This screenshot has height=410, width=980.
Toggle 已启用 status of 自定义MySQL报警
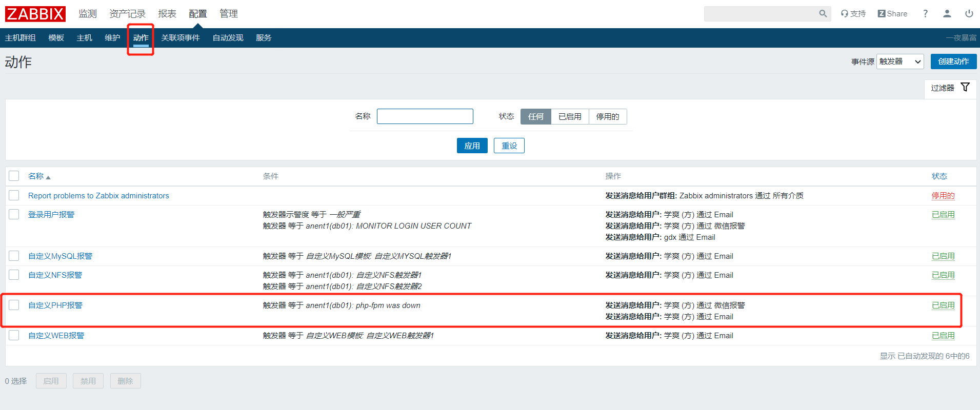click(x=943, y=256)
